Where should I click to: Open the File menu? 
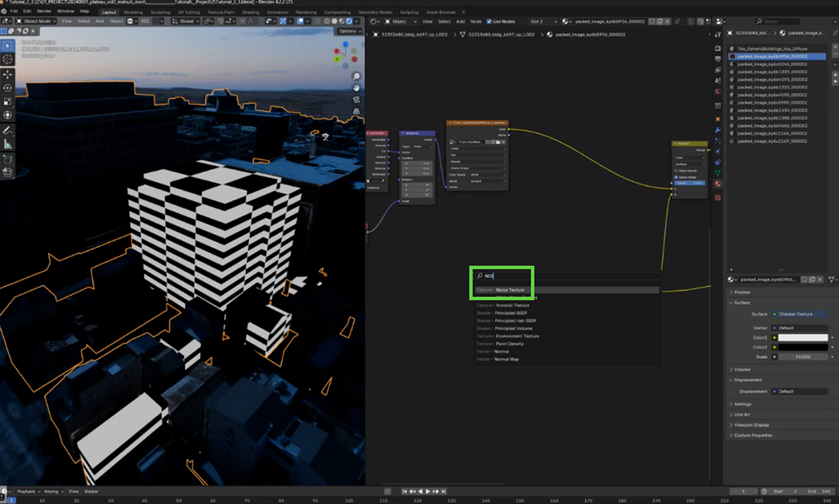click(x=14, y=12)
